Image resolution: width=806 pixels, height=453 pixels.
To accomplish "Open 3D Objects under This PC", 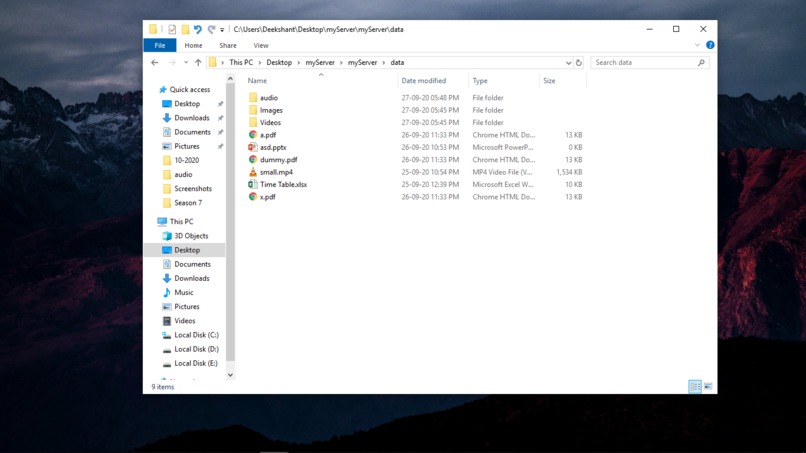I will click(x=191, y=236).
